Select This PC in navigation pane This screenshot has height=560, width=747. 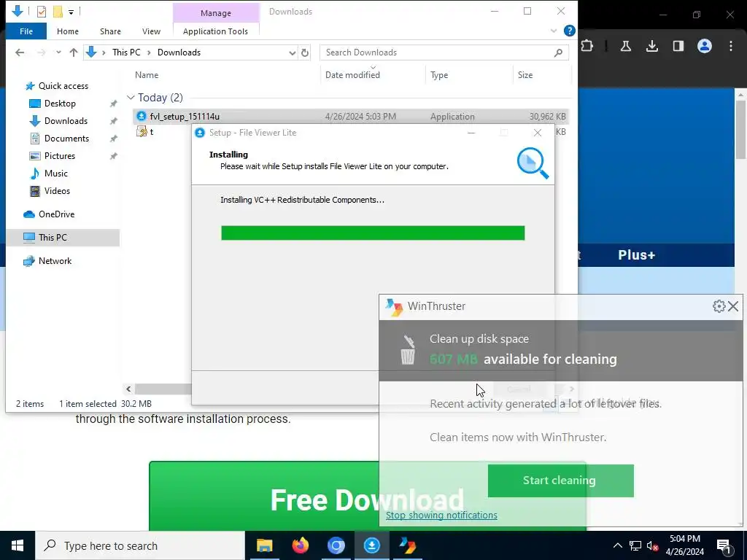(63, 238)
